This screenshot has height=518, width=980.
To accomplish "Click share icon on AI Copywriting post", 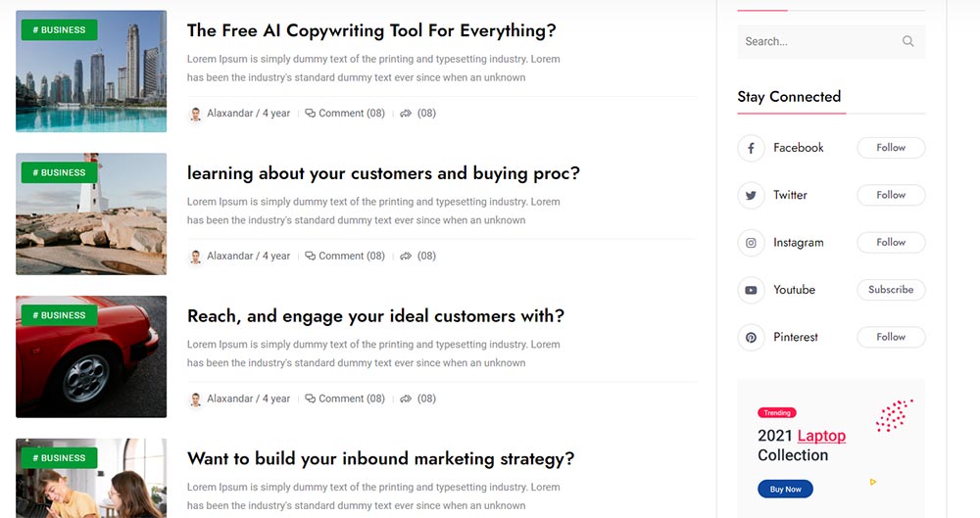I will tap(406, 114).
